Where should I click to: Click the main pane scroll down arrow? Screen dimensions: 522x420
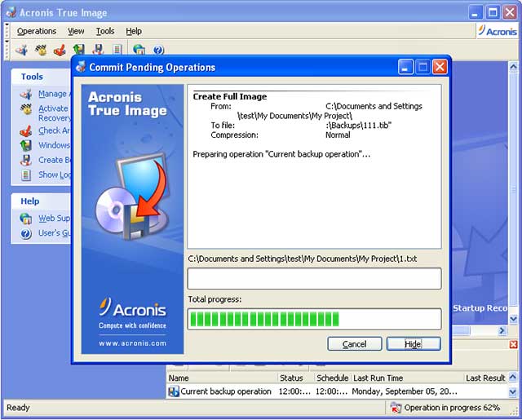point(514,319)
